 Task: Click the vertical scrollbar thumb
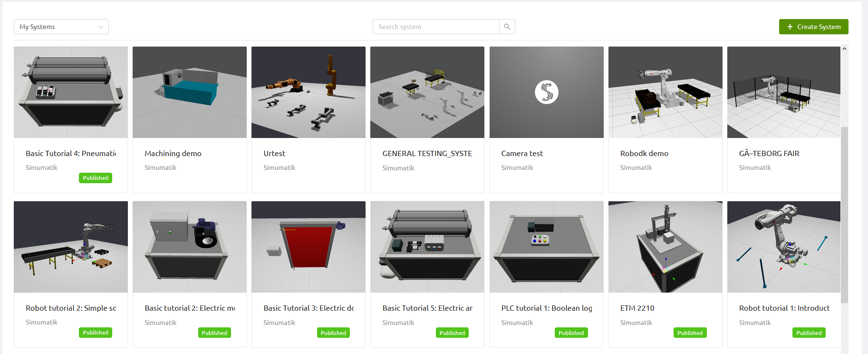(844, 214)
